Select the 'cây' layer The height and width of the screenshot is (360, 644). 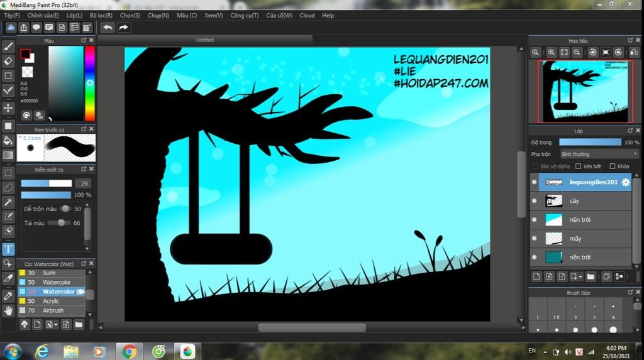(580, 200)
